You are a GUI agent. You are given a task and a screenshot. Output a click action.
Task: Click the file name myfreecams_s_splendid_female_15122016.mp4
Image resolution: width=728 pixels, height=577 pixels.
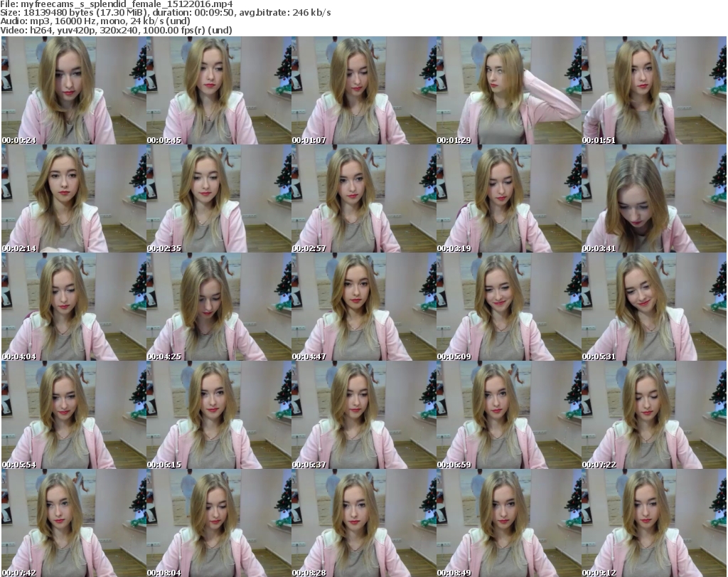pyautogui.click(x=127, y=4)
